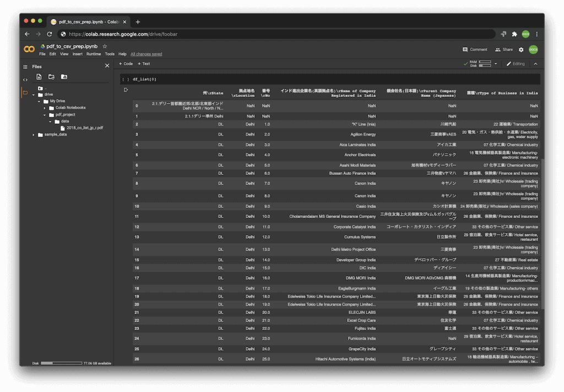Click the 'Canon India' cell in row 8
Screen dimensions: 564x392
pyautogui.click(x=365, y=183)
